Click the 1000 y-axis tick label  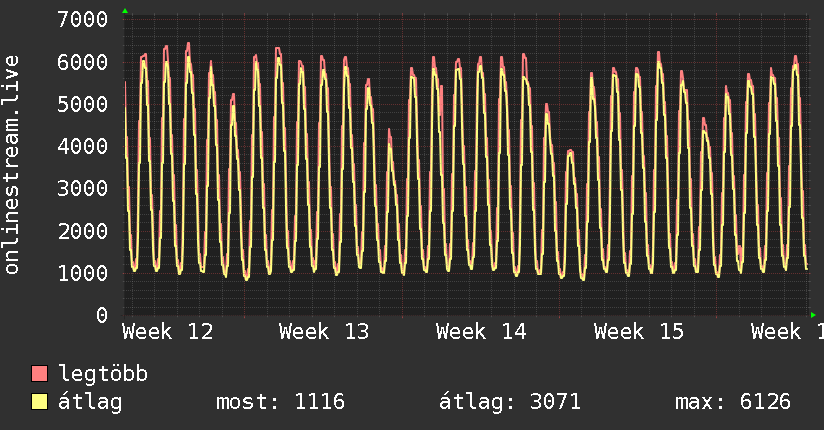(83, 273)
